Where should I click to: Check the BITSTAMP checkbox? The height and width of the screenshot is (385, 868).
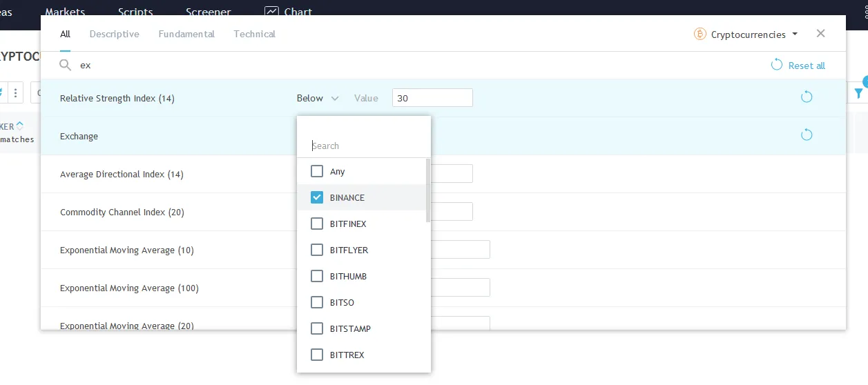[x=317, y=328]
